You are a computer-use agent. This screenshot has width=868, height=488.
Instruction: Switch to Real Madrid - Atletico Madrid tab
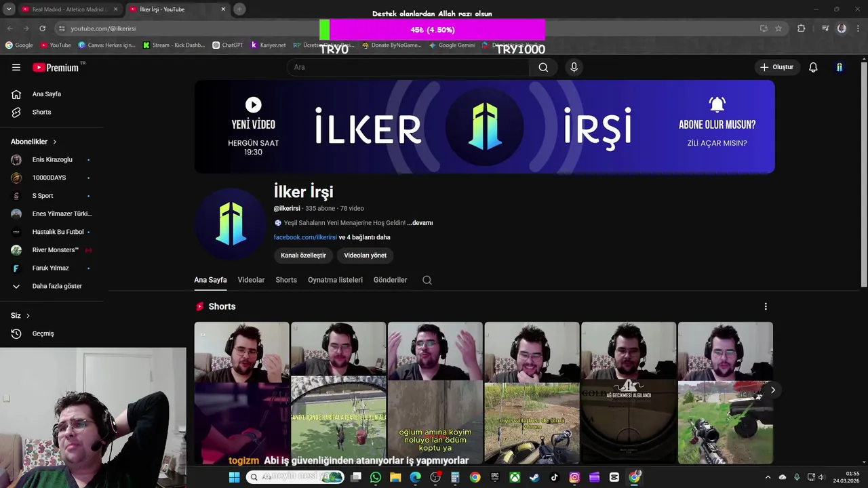68,9
